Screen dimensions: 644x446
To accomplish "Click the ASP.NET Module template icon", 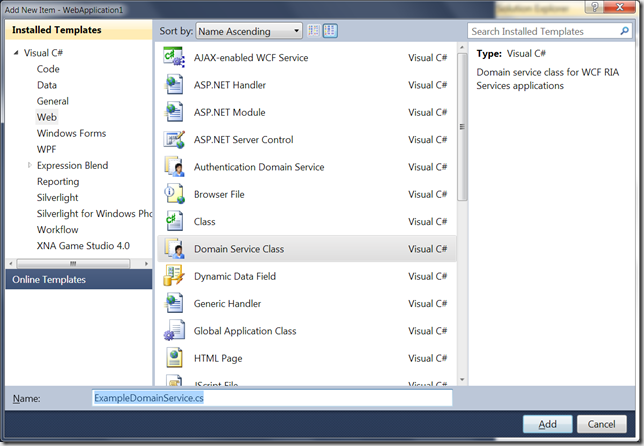I will point(174,112).
